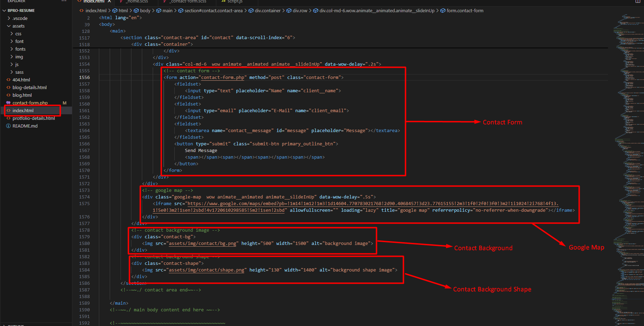Click section#contact.contact-area breadcrumb

tap(211, 10)
